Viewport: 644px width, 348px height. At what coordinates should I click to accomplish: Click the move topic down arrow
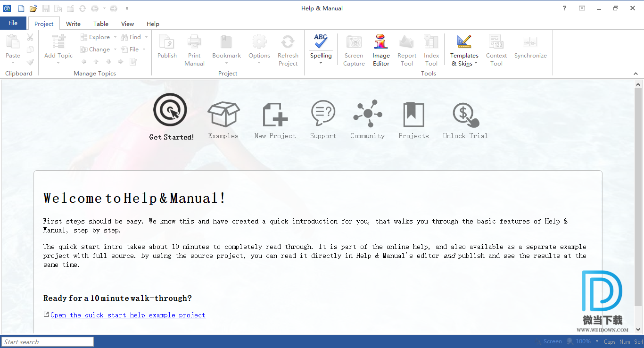coord(108,62)
